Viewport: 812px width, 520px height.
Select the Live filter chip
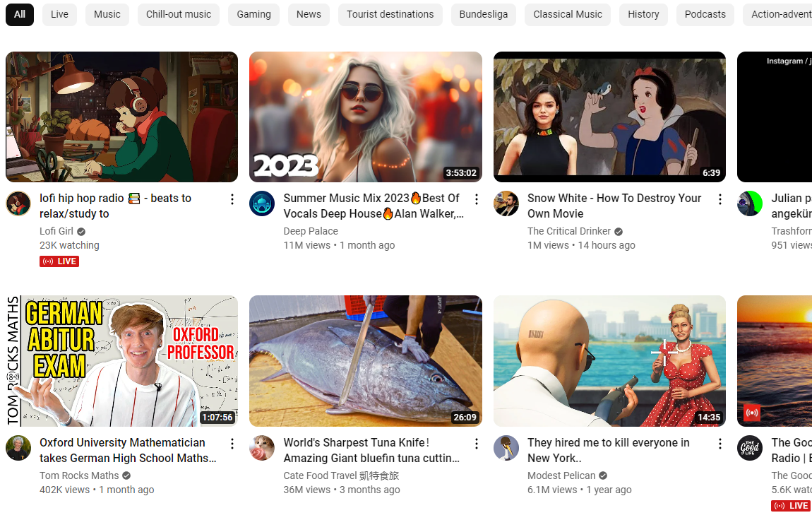[59, 15]
